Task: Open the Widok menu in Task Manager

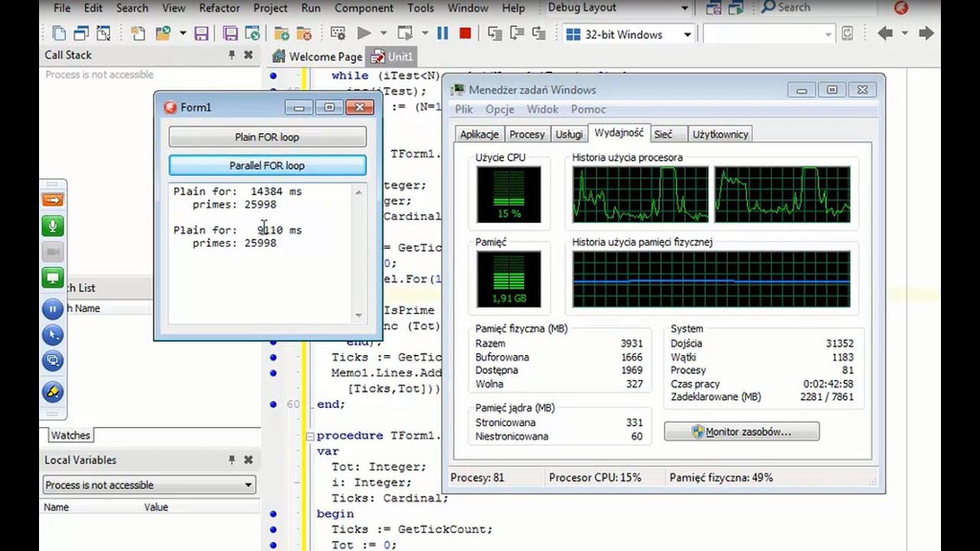Action: [543, 109]
